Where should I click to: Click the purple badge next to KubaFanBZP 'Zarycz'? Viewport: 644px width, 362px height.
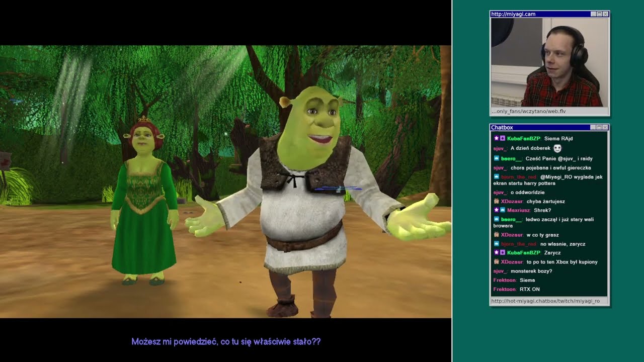tap(502, 252)
